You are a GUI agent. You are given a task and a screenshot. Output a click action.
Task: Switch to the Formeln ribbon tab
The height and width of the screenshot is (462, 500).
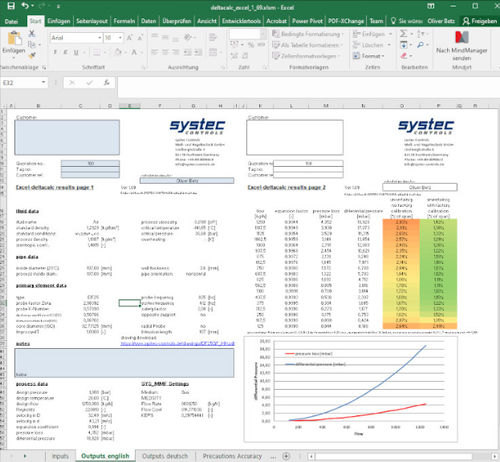tap(124, 21)
